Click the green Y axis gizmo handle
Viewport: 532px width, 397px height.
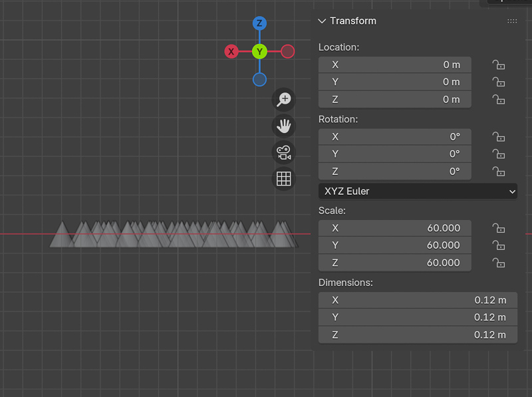pos(259,51)
